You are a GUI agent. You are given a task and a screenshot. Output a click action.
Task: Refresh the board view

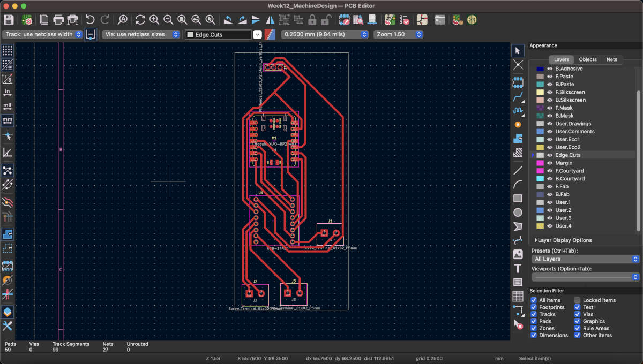point(140,20)
